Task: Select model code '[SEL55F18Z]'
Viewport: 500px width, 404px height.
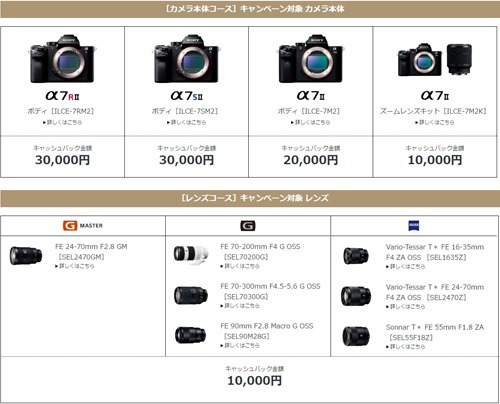Action: click(411, 338)
